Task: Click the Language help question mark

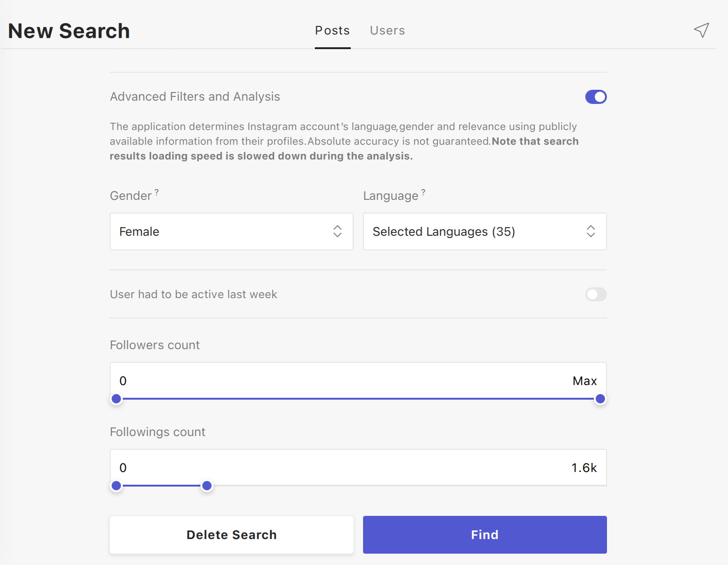Action: [x=423, y=192]
